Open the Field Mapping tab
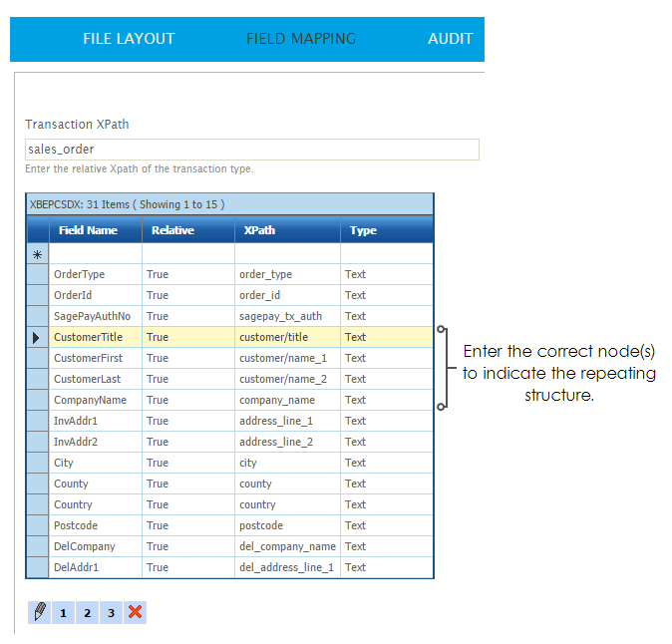 pos(301,39)
